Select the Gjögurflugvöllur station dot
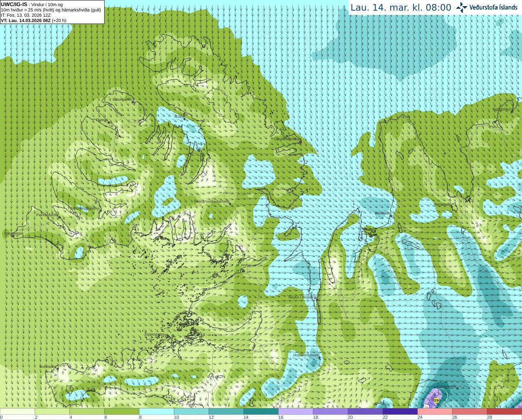The image size is (522, 420). [x=300, y=141]
